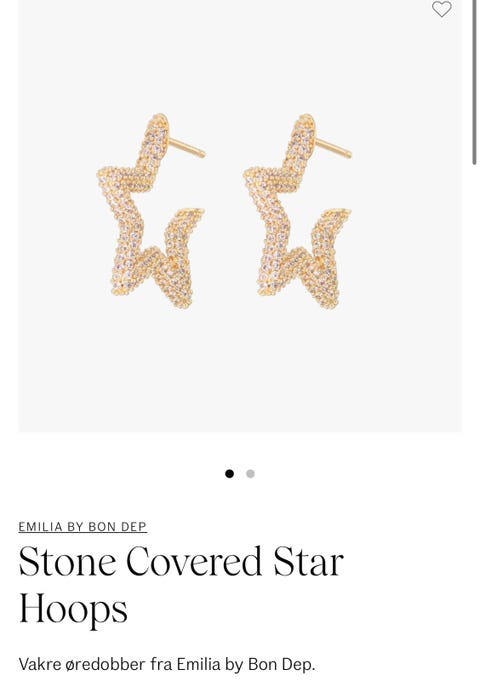Image resolution: width=480 pixels, height=681 pixels.
Task: Tap the right star earring in image
Action: coord(297,211)
